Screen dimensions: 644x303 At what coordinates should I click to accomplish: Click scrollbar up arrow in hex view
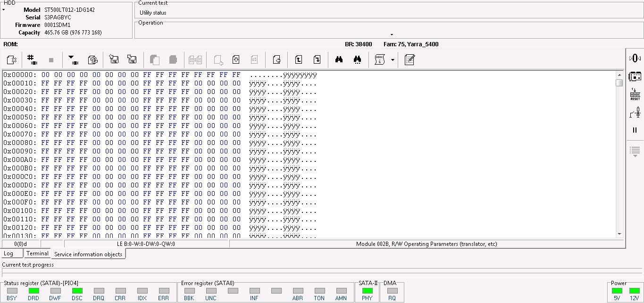[619, 75]
